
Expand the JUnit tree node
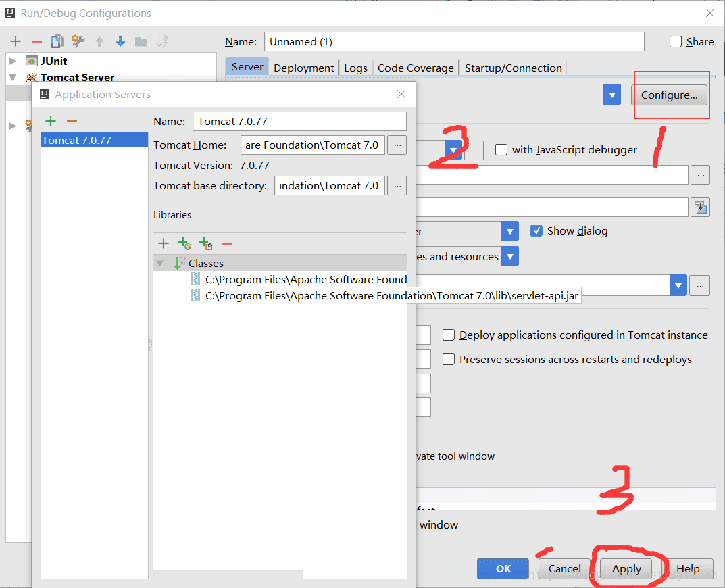[13, 61]
